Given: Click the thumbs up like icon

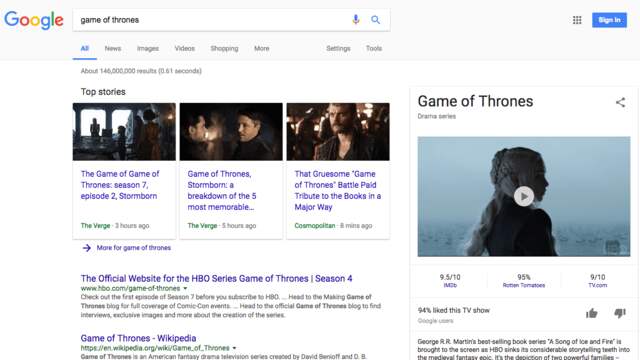Looking at the screenshot, I should click(591, 313).
